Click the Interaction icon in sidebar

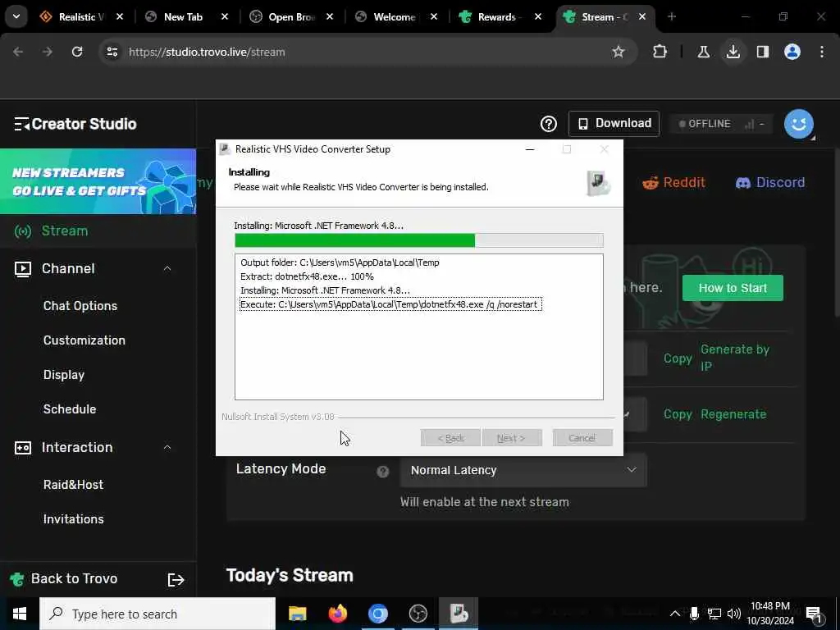[22, 447]
